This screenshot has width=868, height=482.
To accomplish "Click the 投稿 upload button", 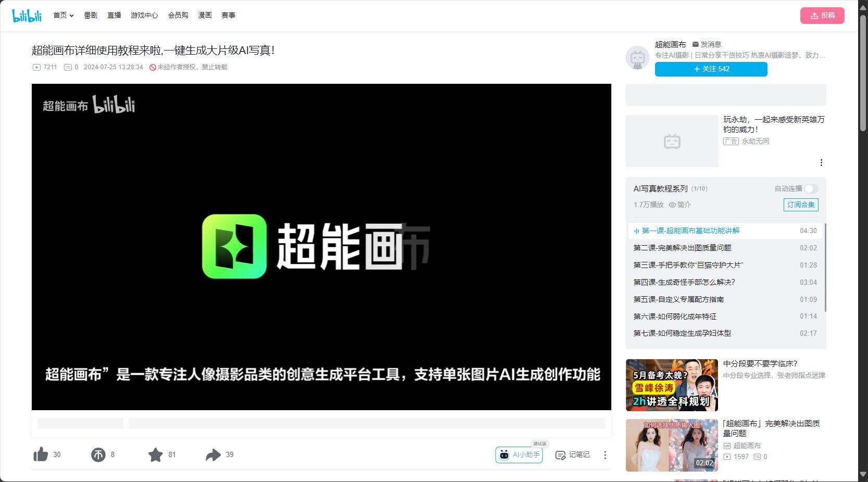I will point(822,16).
